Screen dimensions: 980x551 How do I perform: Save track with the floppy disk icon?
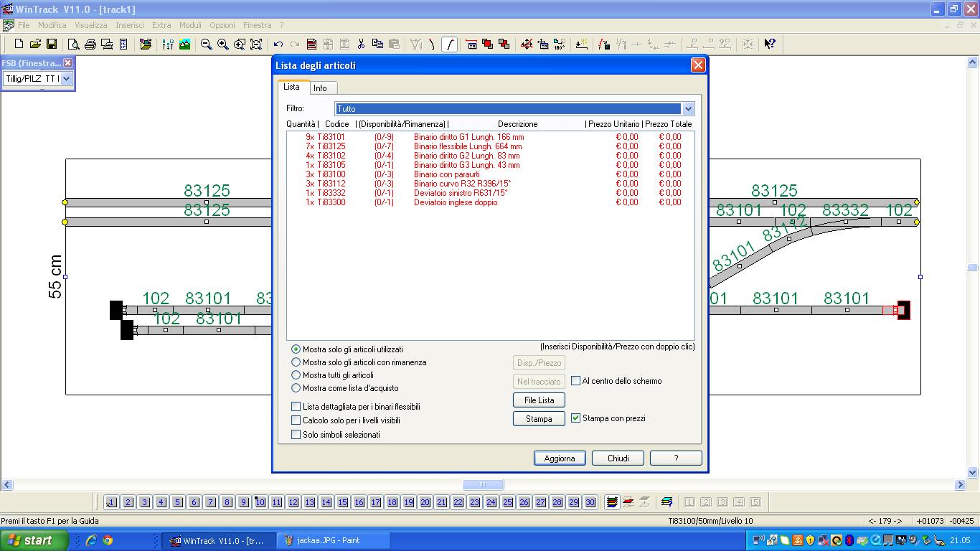coord(52,44)
